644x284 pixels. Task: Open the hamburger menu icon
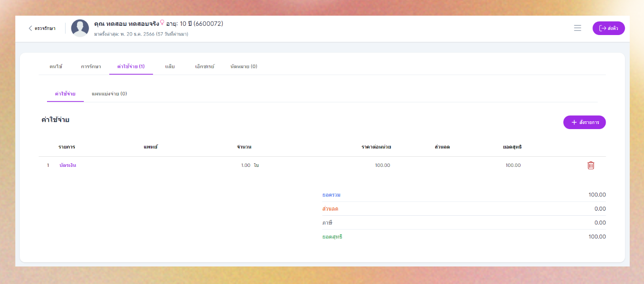[x=577, y=28]
